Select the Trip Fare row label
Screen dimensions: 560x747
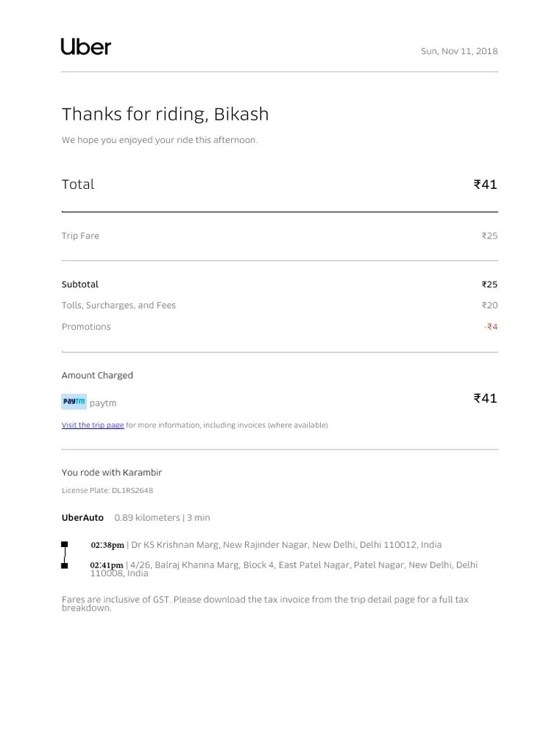coord(80,236)
